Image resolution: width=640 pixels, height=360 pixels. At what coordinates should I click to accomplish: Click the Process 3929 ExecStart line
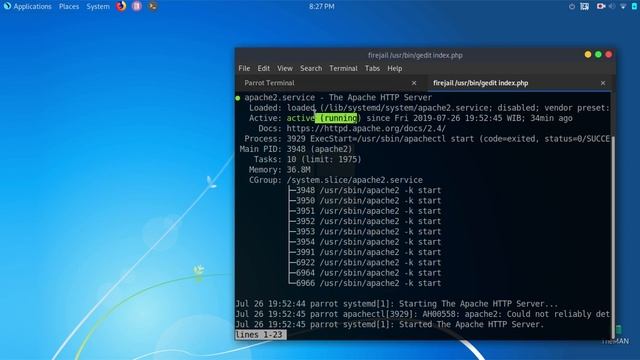(x=427, y=139)
